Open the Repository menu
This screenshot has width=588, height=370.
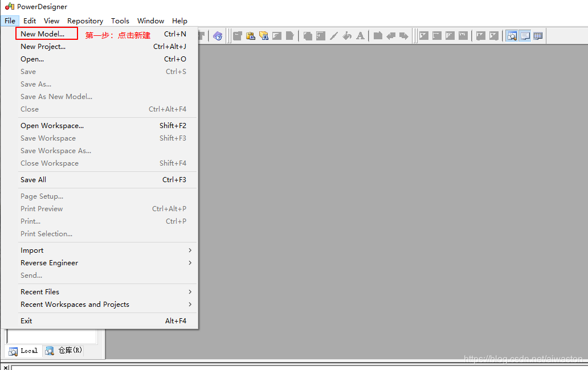(85, 21)
